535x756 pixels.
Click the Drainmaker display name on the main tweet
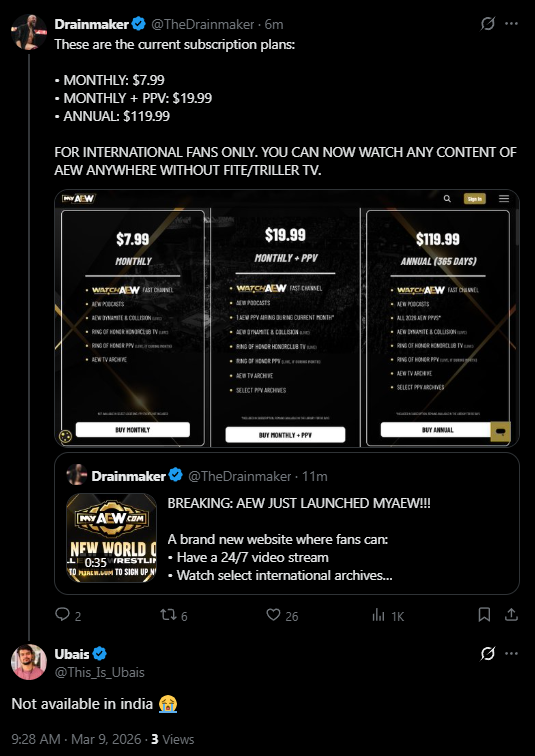92,24
